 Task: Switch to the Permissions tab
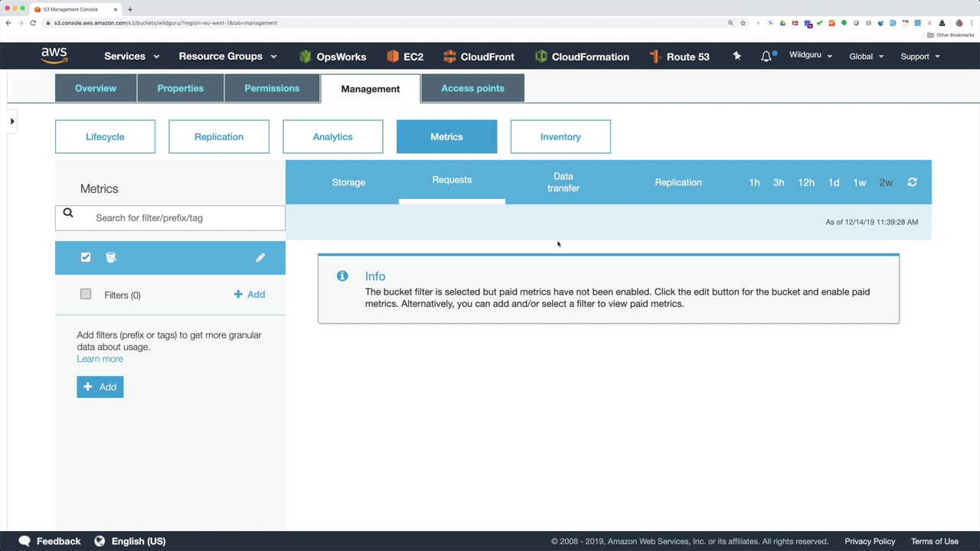[272, 88]
